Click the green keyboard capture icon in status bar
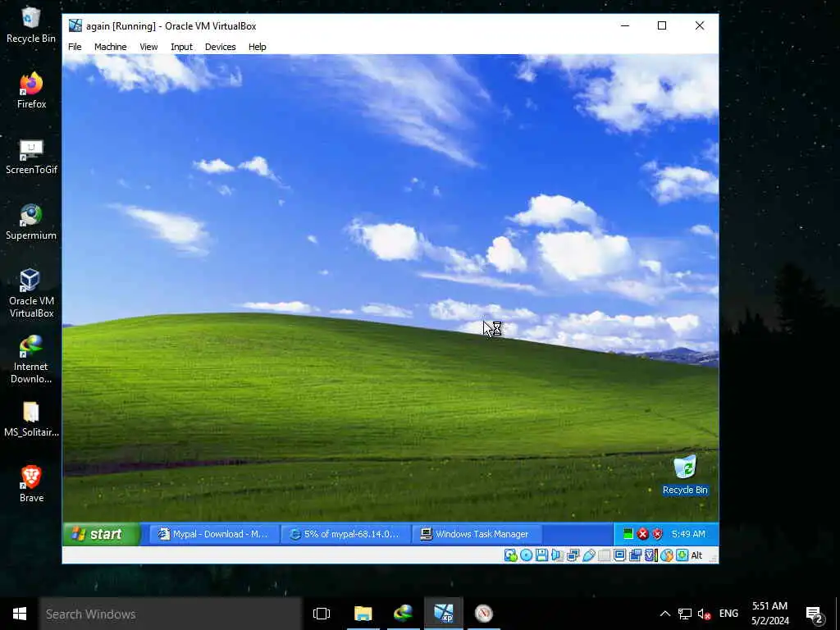 (x=682, y=555)
